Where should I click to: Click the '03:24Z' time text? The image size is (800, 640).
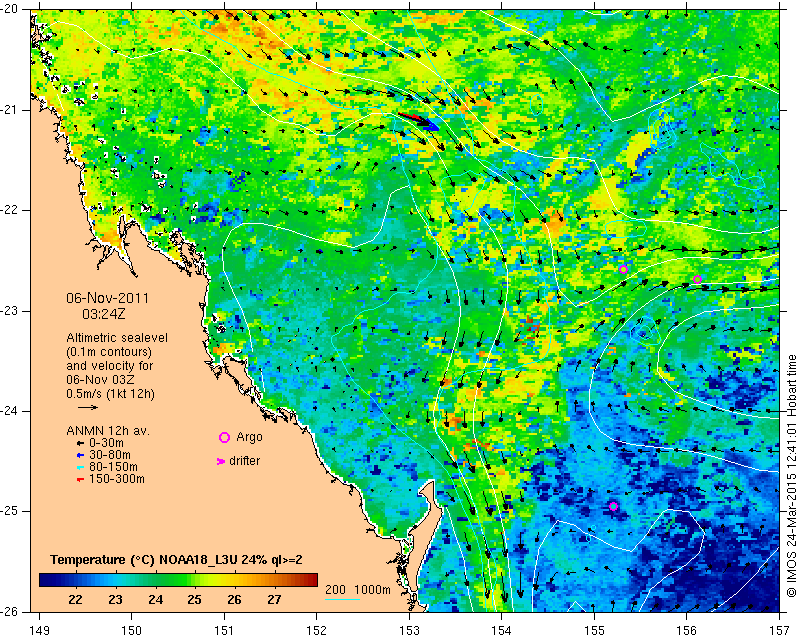(x=104, y=314)
